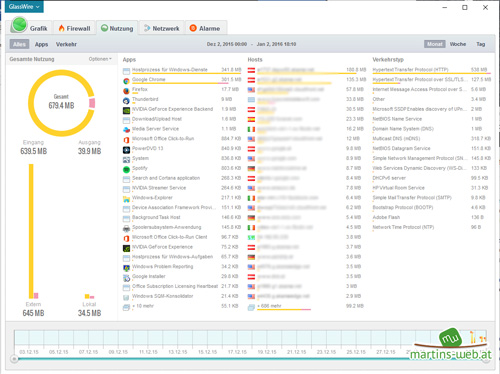Switch time range to Woche
The width and height of the screenshot is (500, 374).
click(458, 44)
